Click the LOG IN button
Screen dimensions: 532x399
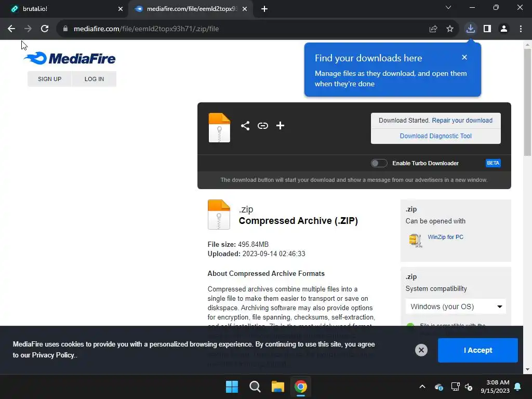tap(95, 79)
